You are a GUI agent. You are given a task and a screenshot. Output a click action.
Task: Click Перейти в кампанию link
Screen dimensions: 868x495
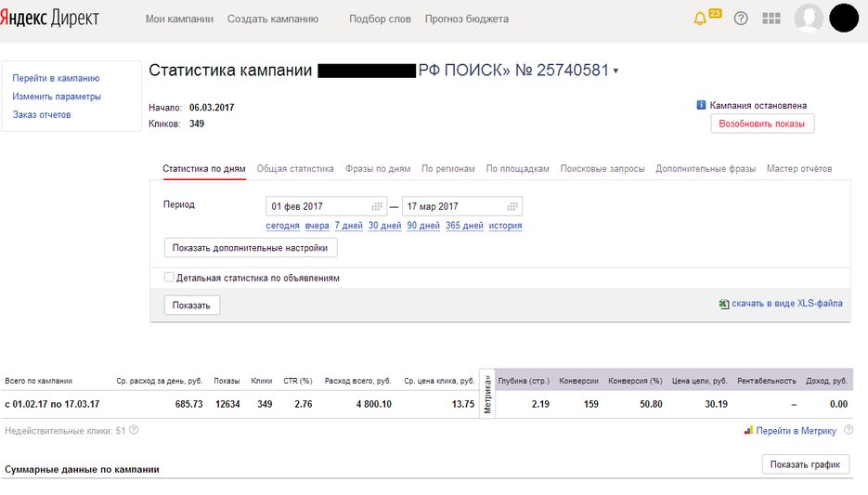[56, 78]
